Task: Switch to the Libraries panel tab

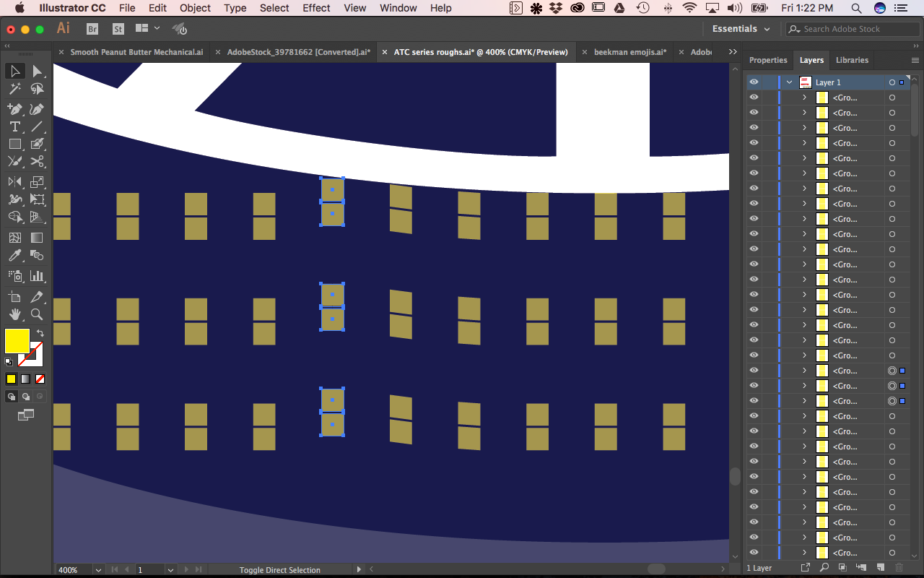Action: click(852, 60)
